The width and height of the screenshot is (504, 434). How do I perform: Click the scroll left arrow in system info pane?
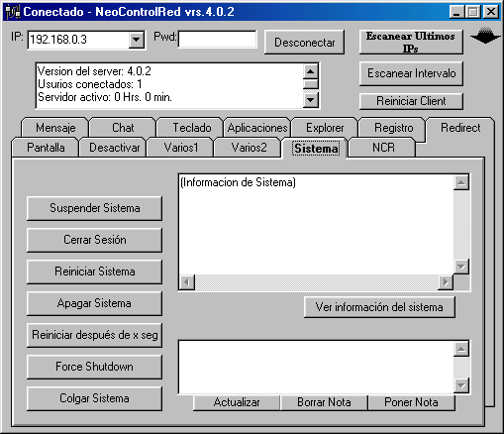coord(187,282)
